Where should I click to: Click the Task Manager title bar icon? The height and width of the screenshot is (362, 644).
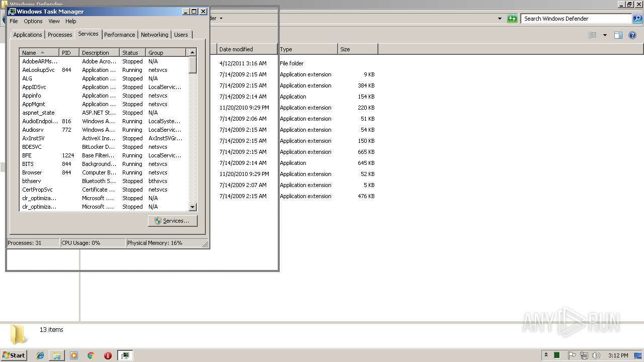[x=12, y=11]
